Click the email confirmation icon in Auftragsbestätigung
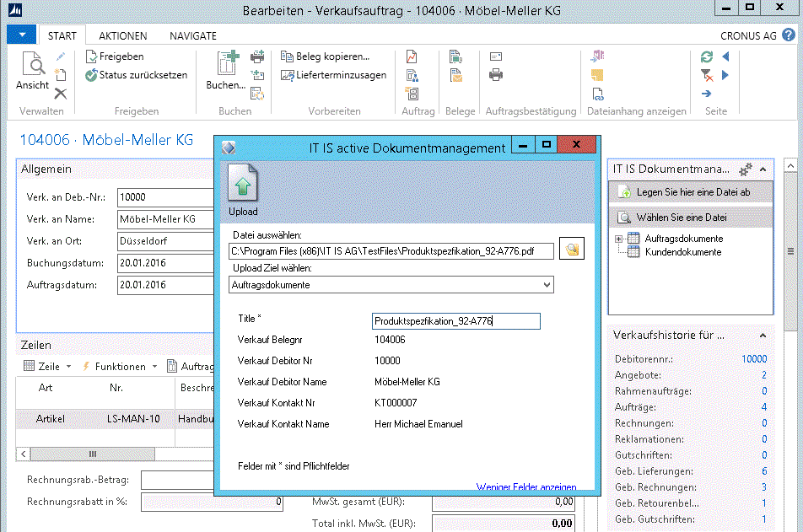 496,56
